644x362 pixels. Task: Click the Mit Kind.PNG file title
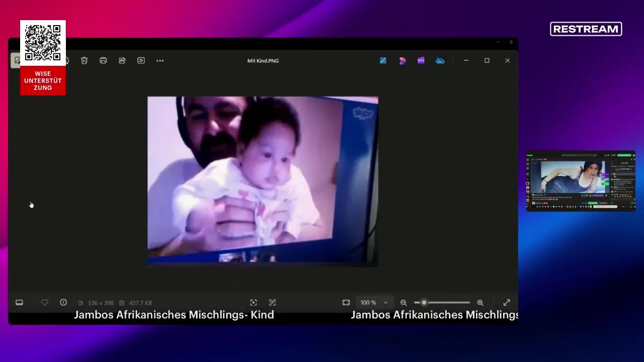tap(263, 61)
